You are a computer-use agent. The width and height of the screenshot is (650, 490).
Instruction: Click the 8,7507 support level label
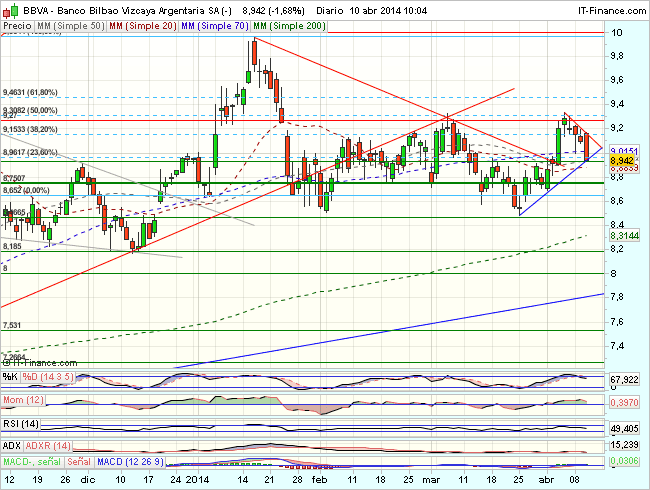pyautogui.click(x=15, y=178)
